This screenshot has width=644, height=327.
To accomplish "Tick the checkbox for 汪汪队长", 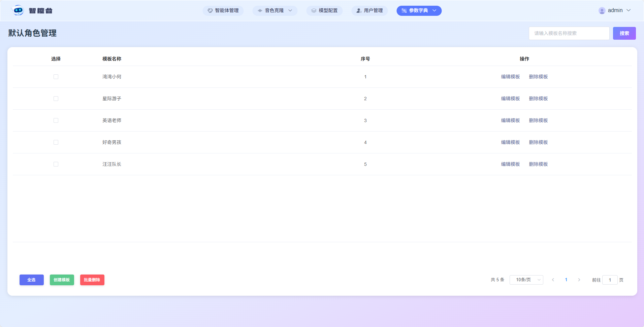I will [x=56, y=164].
